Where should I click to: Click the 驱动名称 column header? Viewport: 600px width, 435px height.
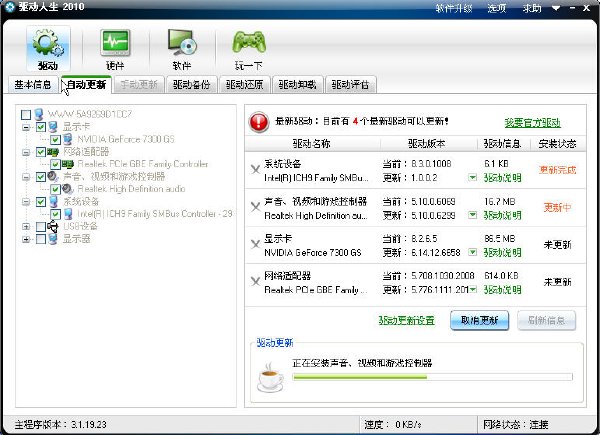pos(311,144)
